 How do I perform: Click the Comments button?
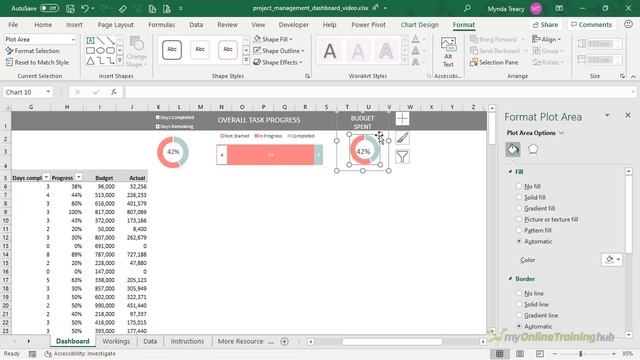coord(591,24)
